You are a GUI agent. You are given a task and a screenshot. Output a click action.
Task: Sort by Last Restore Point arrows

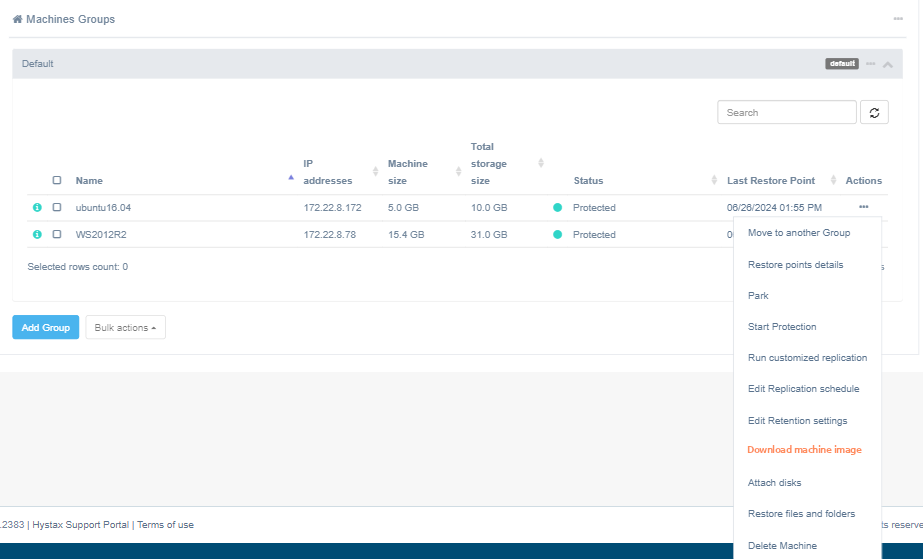tap(833, 180)
